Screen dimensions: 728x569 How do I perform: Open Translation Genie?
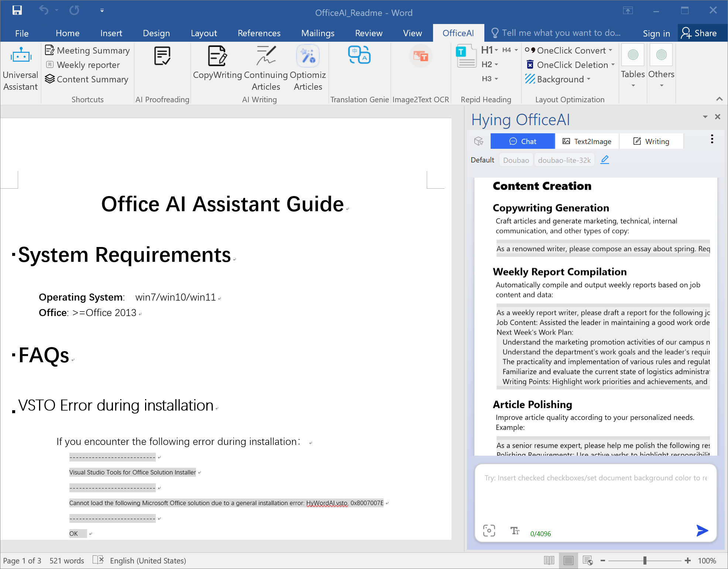coord(359,55)
